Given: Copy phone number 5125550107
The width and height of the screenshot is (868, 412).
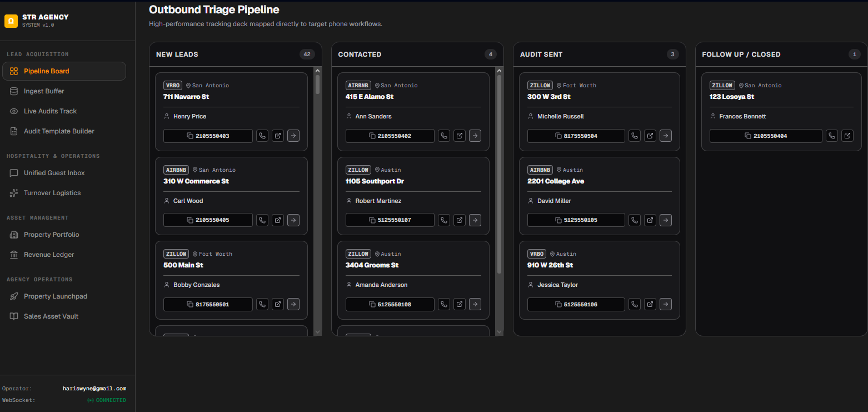Looking at the screenshot, I should (390, 220).
